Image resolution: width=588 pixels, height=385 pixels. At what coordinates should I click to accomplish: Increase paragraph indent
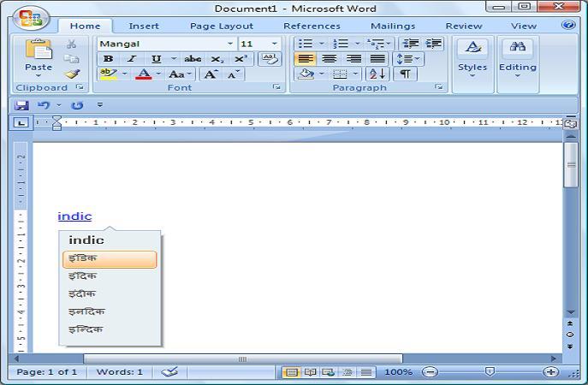(x=433, y=44)
